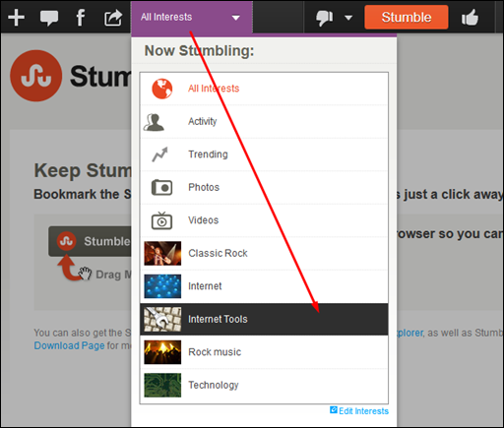Click the Internet blue thumbnail
Viewport: 504px width, 428px height.
tap(162, 286)
